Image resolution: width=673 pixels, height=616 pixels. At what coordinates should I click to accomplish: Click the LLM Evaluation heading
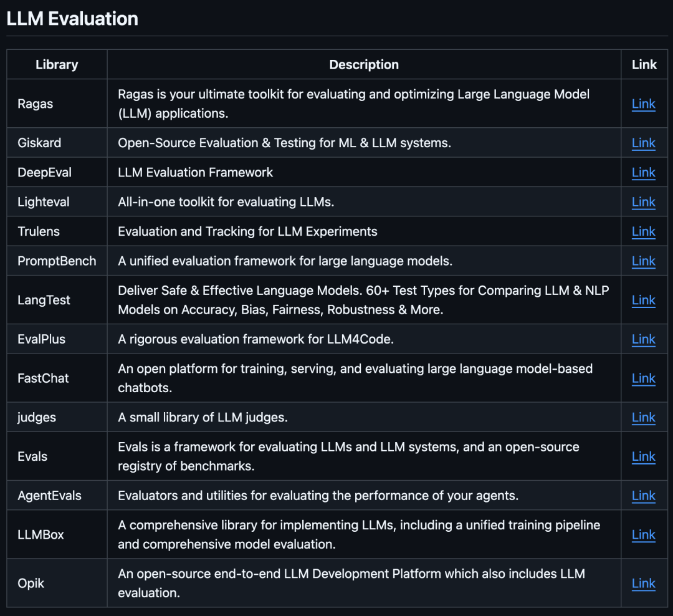pos(72,19)
